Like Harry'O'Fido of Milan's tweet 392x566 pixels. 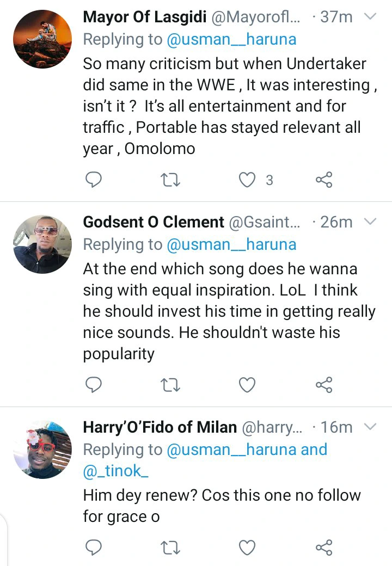coord(247,547)
